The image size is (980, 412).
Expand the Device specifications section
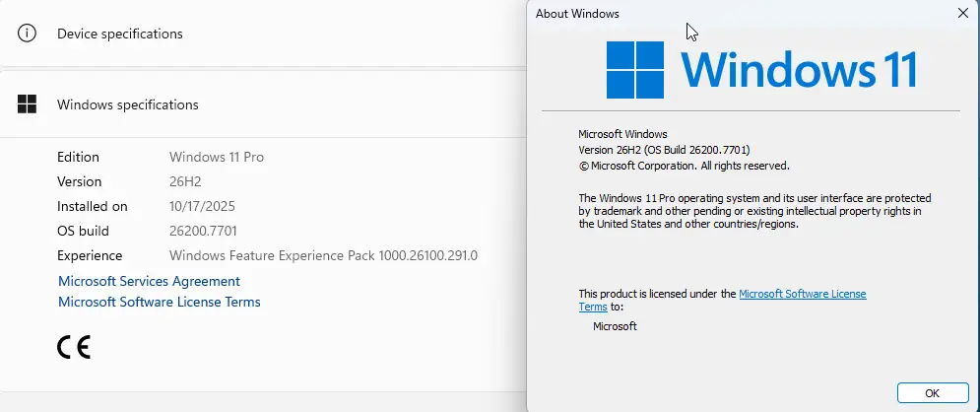(x=263, y=34)
